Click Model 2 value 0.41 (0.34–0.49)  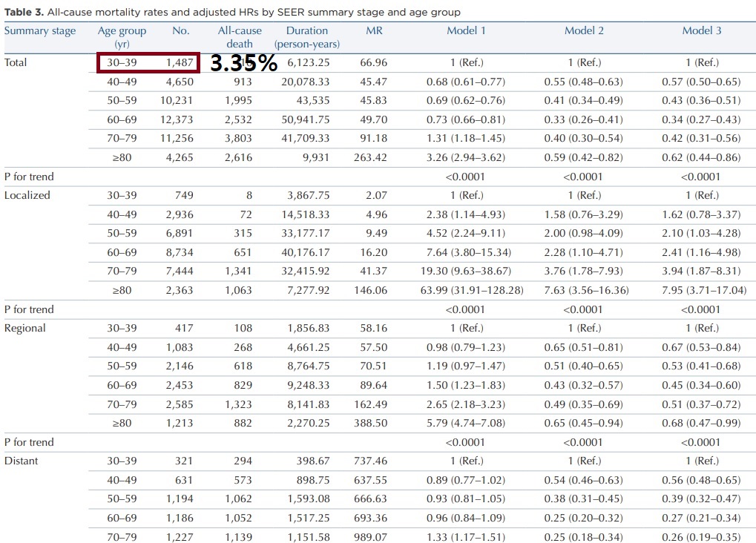(x=583, y=101)
